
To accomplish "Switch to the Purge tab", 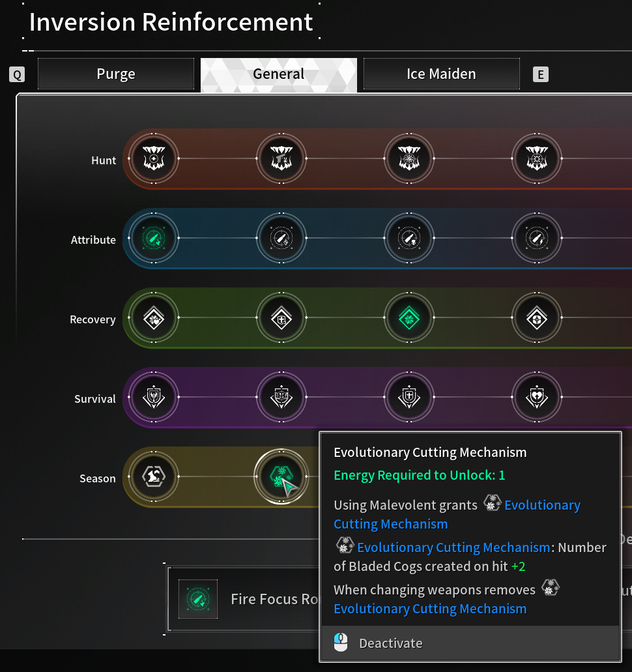I will coord(116,74).
